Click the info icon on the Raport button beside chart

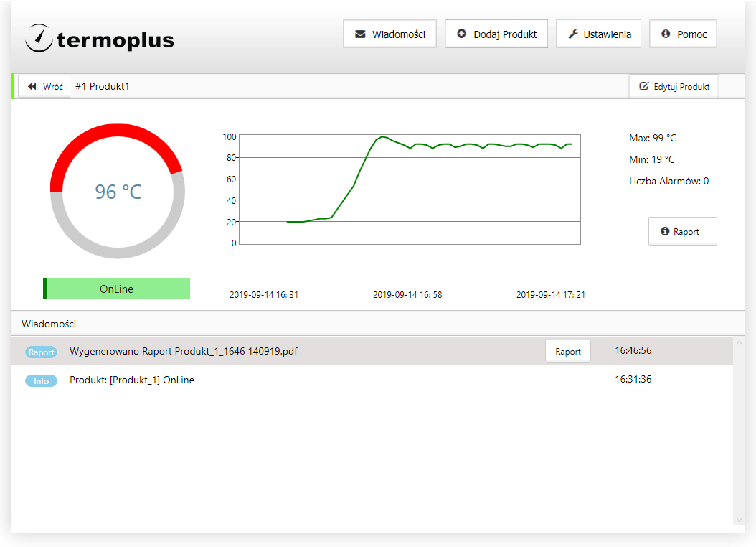click(665, 231)
